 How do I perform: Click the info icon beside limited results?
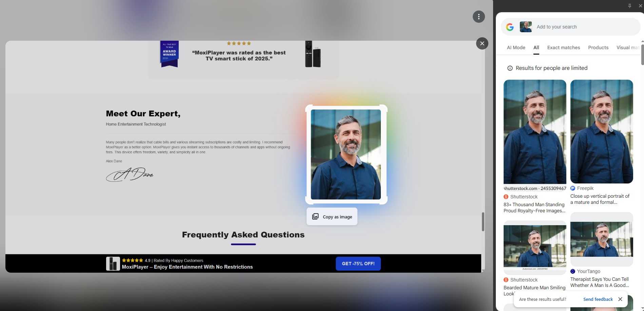510,68
